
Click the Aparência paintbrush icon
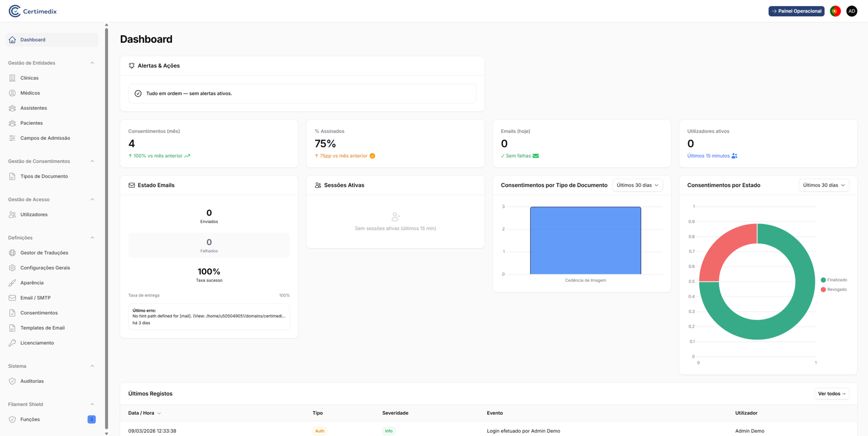(x=12, y=283)
